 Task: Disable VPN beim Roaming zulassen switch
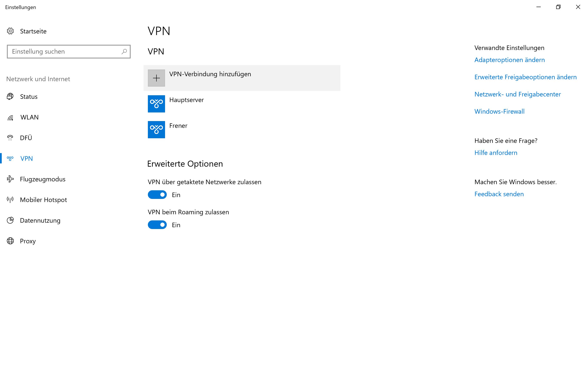pyautogui.click(x=157, y=225)
